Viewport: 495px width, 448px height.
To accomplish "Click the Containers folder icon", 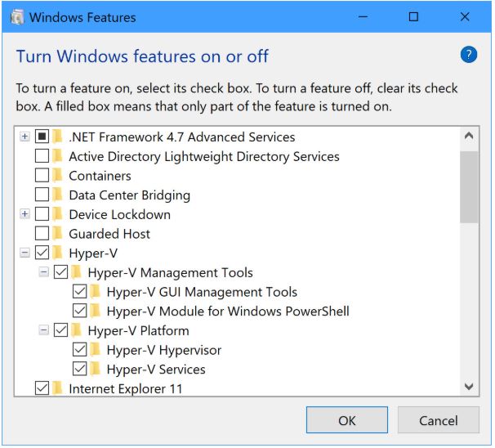I will tap(57, 176).
